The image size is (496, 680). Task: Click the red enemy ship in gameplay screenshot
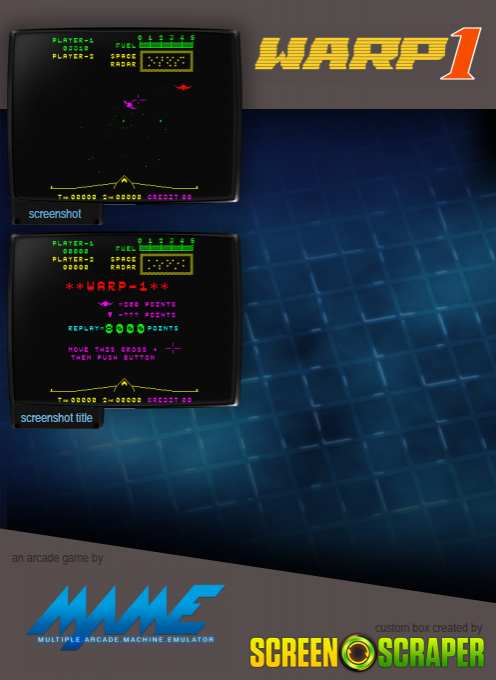click(x=183, y=87)
